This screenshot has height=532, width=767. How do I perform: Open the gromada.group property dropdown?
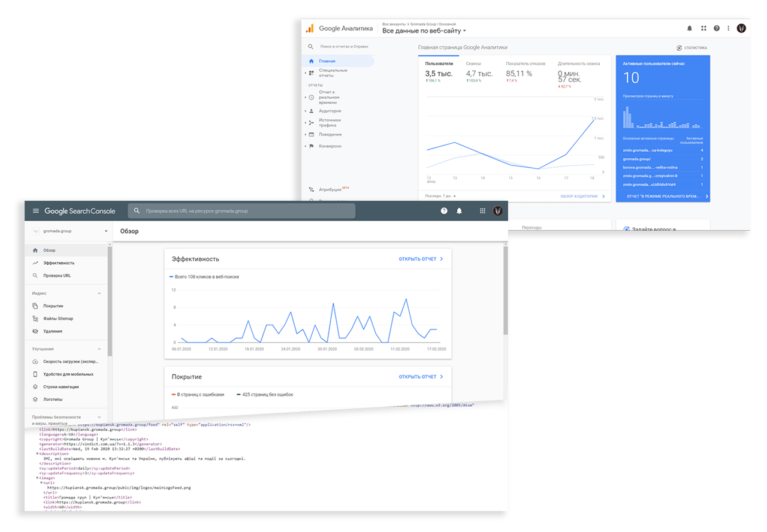point(70,231)
